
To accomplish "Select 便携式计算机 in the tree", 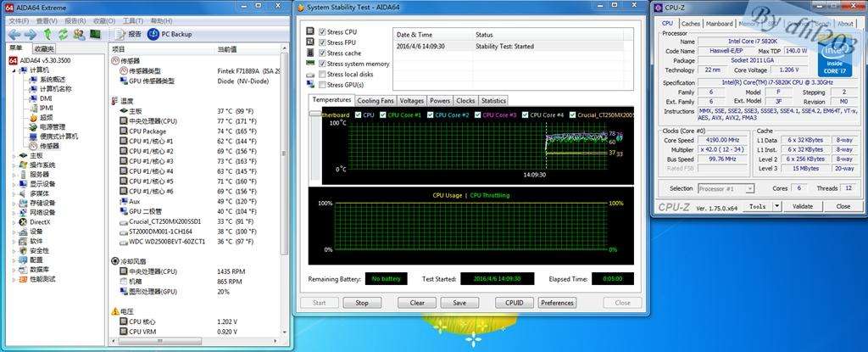I will point(53,137).
